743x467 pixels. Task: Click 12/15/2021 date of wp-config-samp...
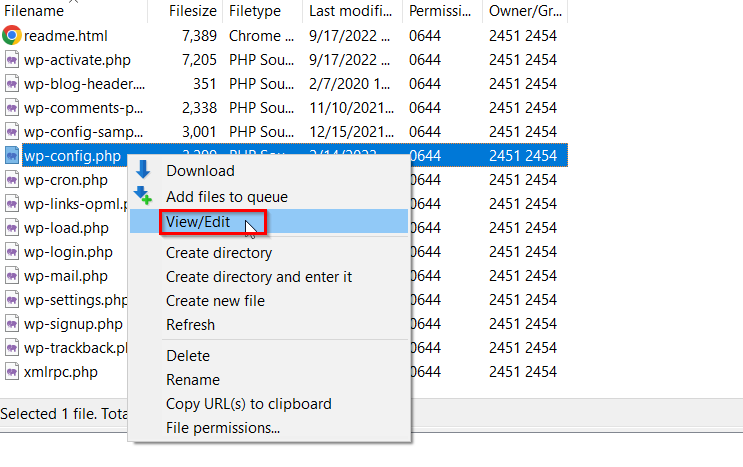tap(352, 132)
